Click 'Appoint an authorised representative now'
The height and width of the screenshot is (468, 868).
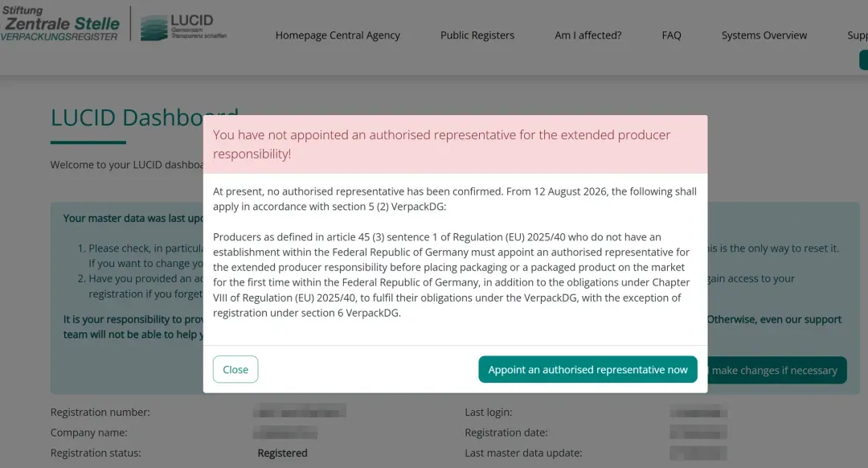click(588, 369)
